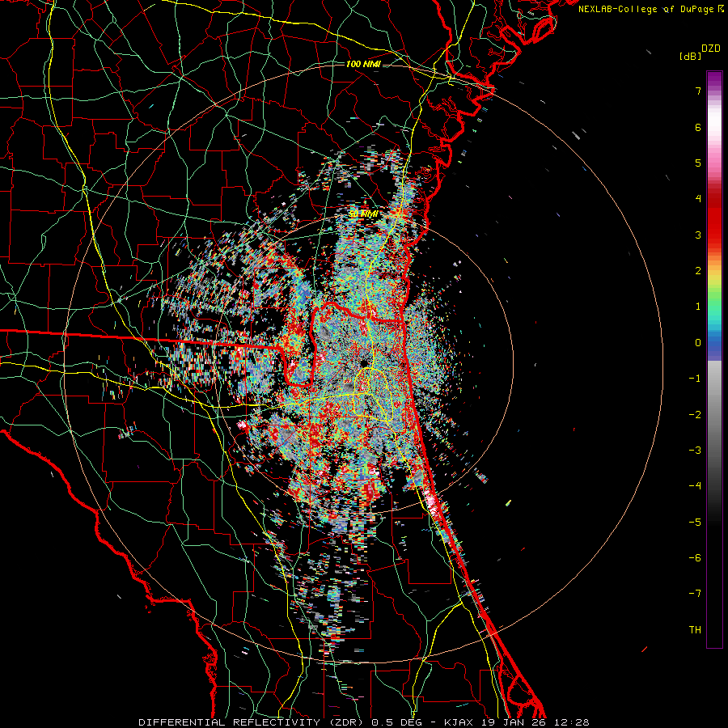This screenshot has width=728, height=728.
Task: Click the 7 value on the color scale
Action: pos(698,91)
